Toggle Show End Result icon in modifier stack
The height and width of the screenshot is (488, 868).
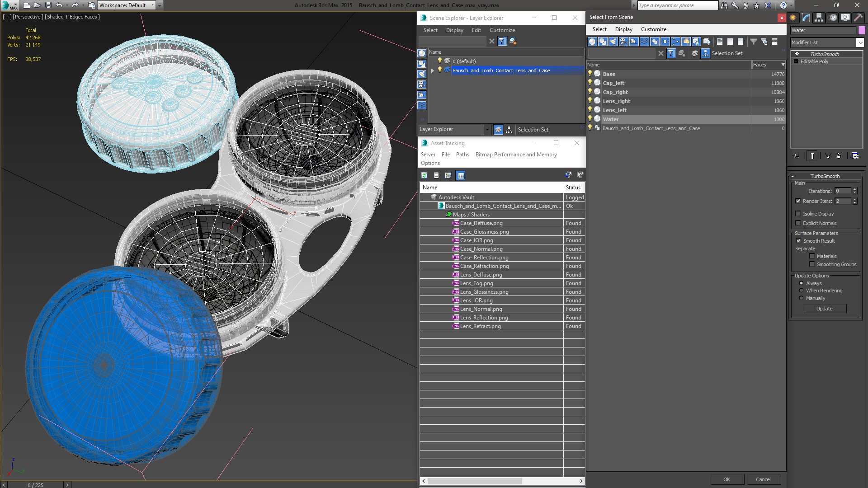coord(812,155)
